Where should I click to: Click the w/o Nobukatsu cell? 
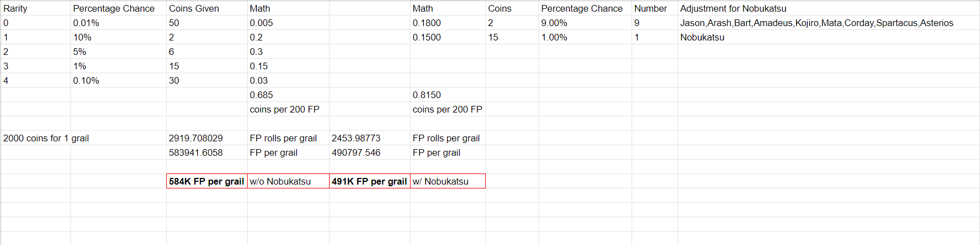coord(288,181)
